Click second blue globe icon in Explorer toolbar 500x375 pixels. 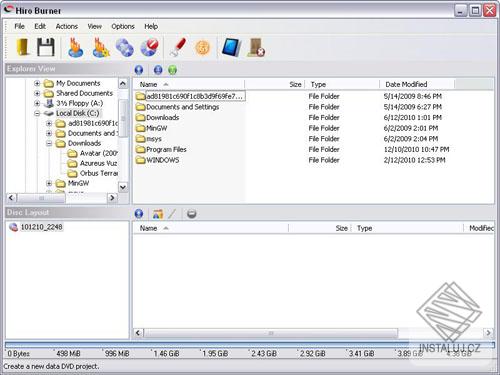(158, 70)
